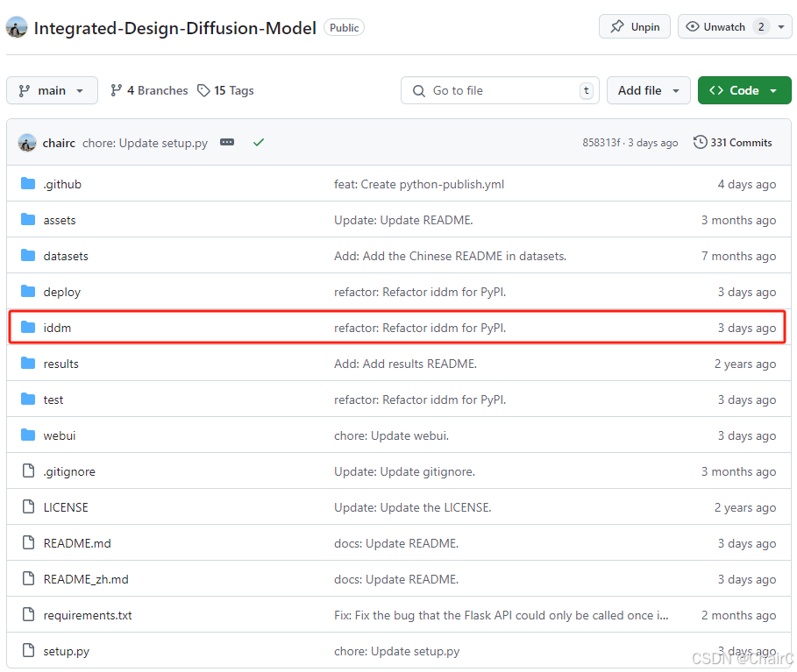The image size is (797, 672).
Task: Click the branch icon next to 4 Branches
Action: click(x=116, y=90)
